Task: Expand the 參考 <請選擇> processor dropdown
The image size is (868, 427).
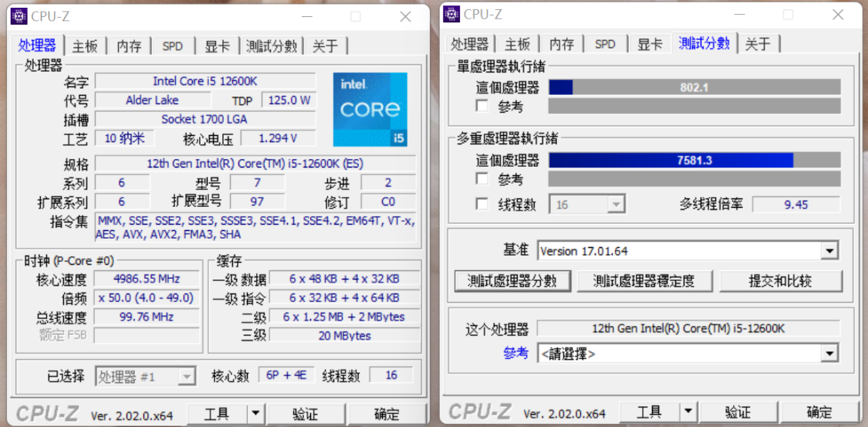Action: (x=829, y=354)
